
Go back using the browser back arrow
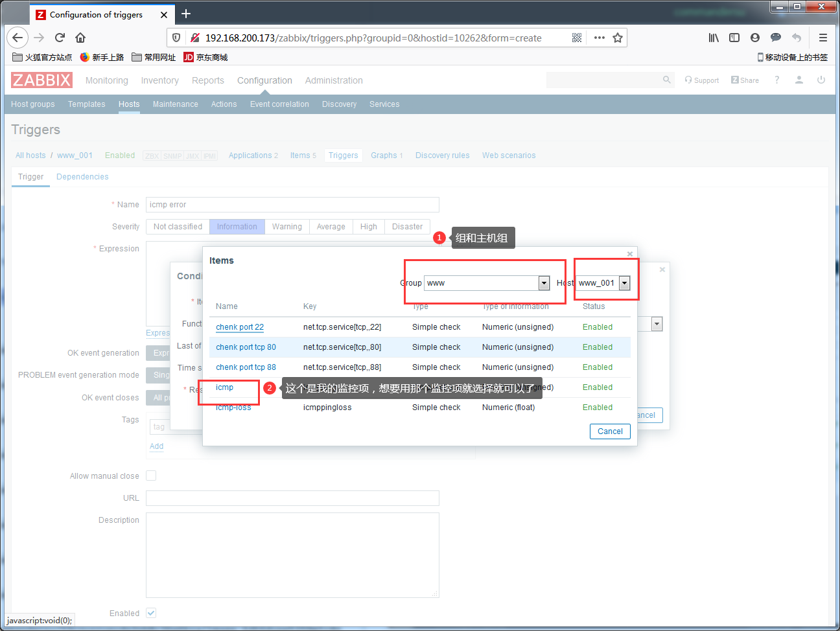point(17,38)
